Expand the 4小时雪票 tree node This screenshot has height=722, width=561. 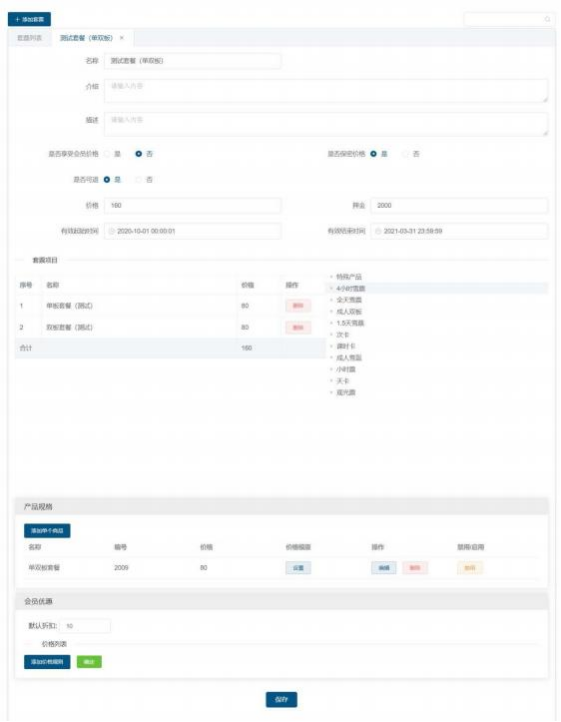click(331, 288)
